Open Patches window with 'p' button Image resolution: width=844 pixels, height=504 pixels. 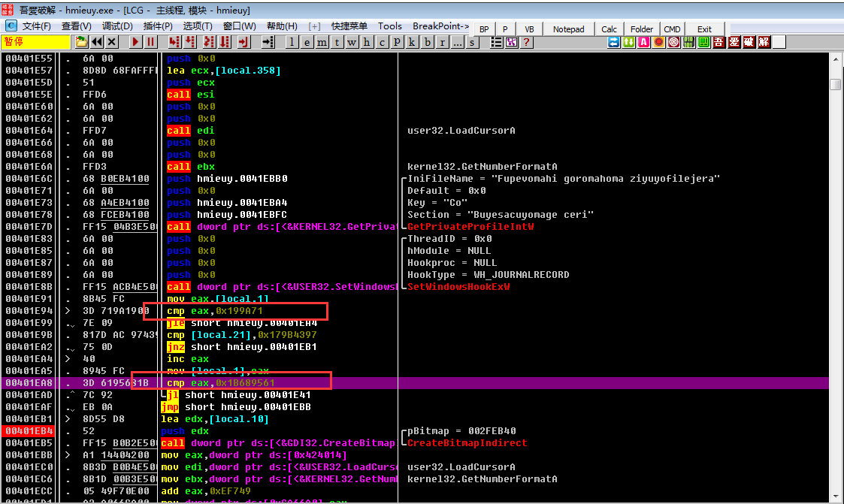pyautogui.click(x=398, y=42)
